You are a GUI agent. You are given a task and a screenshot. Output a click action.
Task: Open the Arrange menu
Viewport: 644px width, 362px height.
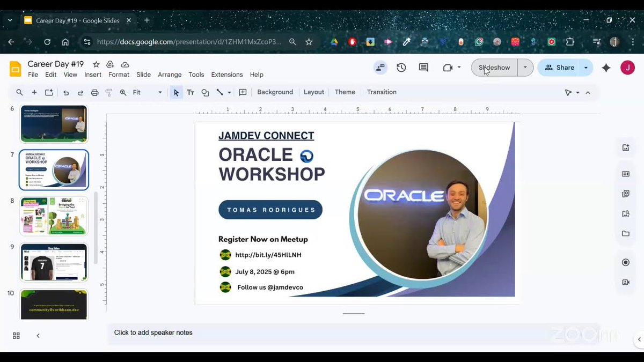click(170, 75)
